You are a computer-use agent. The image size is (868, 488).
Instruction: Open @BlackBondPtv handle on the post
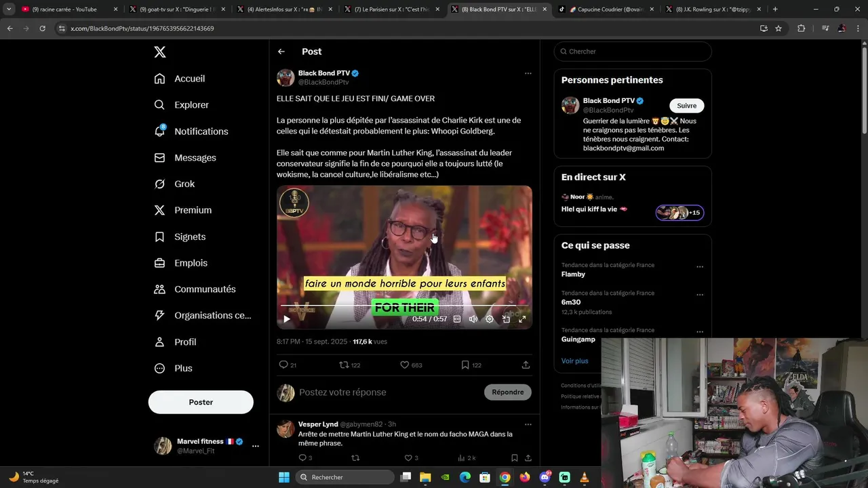pos(323,82)
